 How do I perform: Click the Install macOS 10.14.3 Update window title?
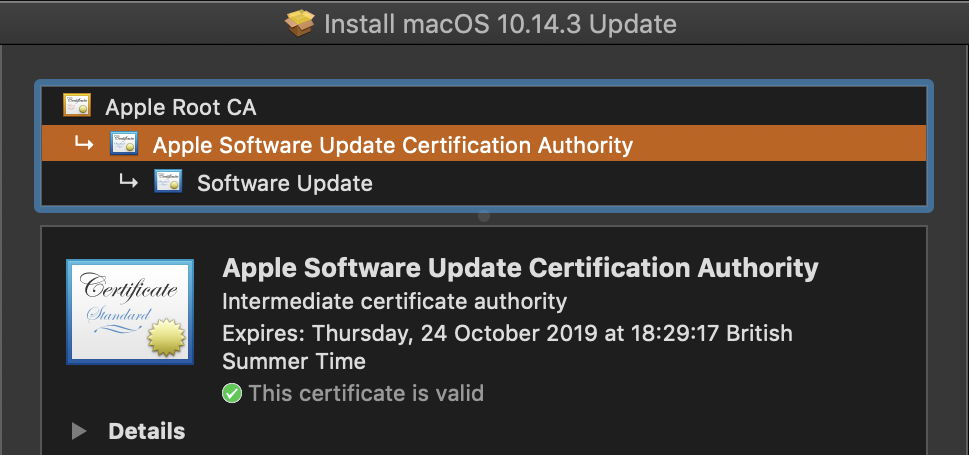click(499, 23)
